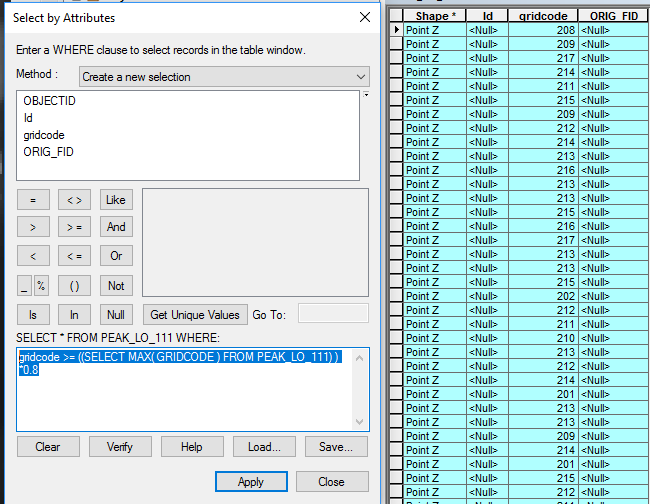Click the expression box scroll-down arrow
The width and height of the screenshot is (650, 504).
[x=360, y=422]
